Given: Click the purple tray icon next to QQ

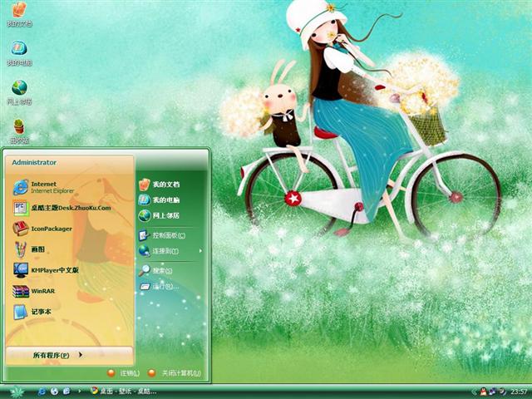Looking at the screenshot, I should click(x=493, y=392).
